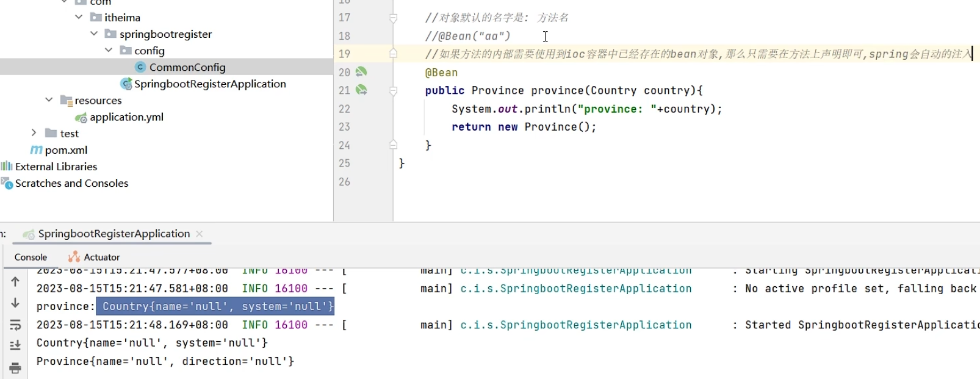Click the External Libraries node

coord(56,167)
